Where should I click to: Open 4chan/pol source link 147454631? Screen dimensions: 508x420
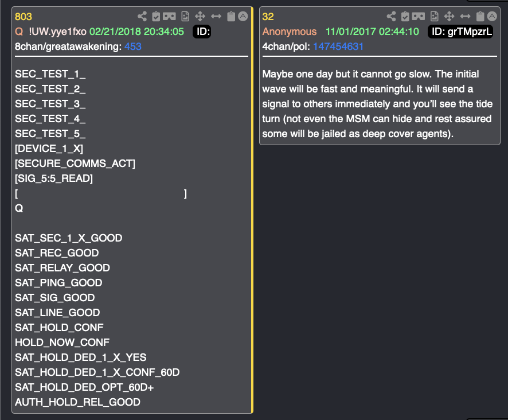(x=338, y=46)
